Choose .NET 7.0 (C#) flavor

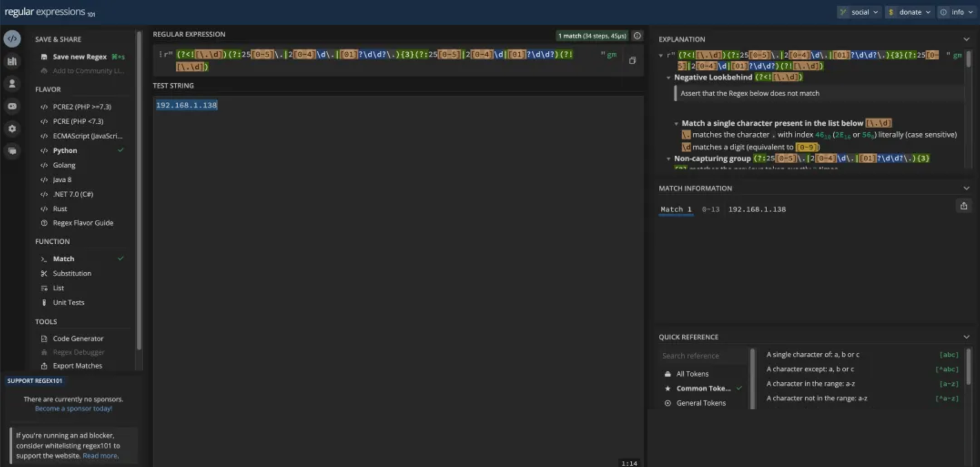(x=73, y=194)
